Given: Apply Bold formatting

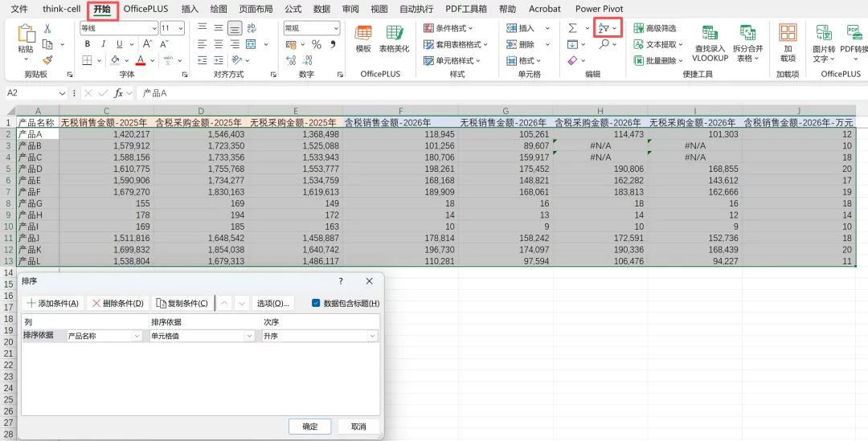Looking at the screenshot, I should click(x=88, y=44).
